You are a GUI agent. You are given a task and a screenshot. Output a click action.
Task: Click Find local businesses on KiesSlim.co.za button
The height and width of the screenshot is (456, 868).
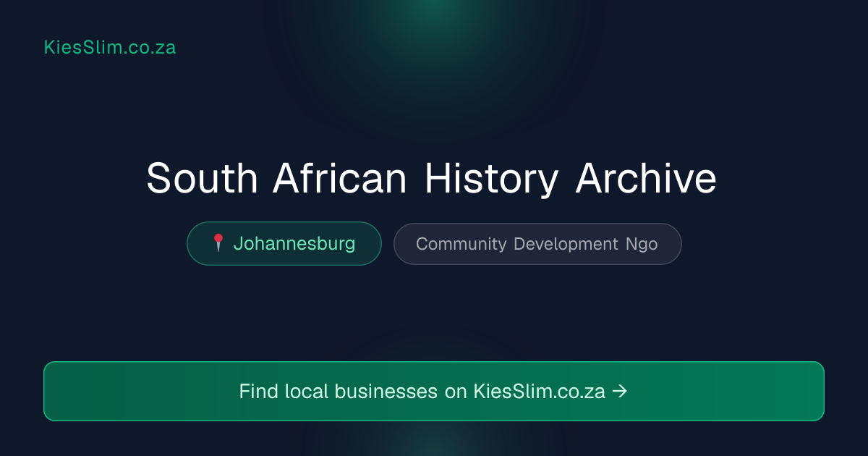click(x=434, y=391)
